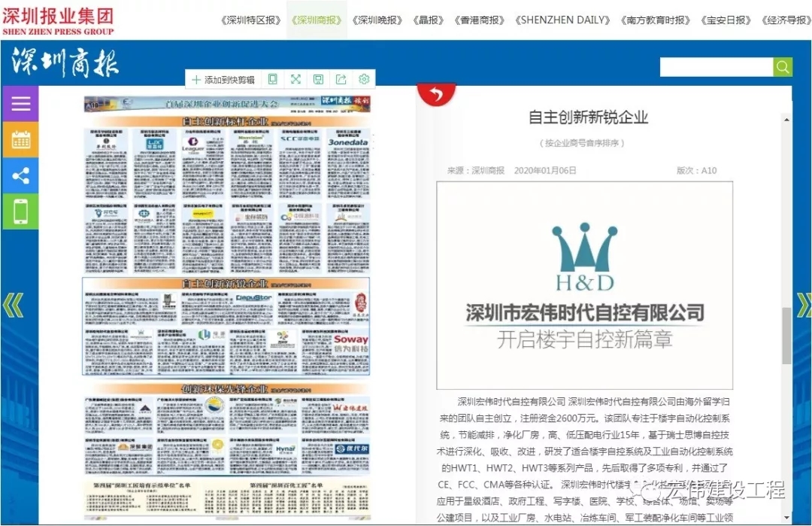Open 《南方教育时报》 tab

coord(656,20)
